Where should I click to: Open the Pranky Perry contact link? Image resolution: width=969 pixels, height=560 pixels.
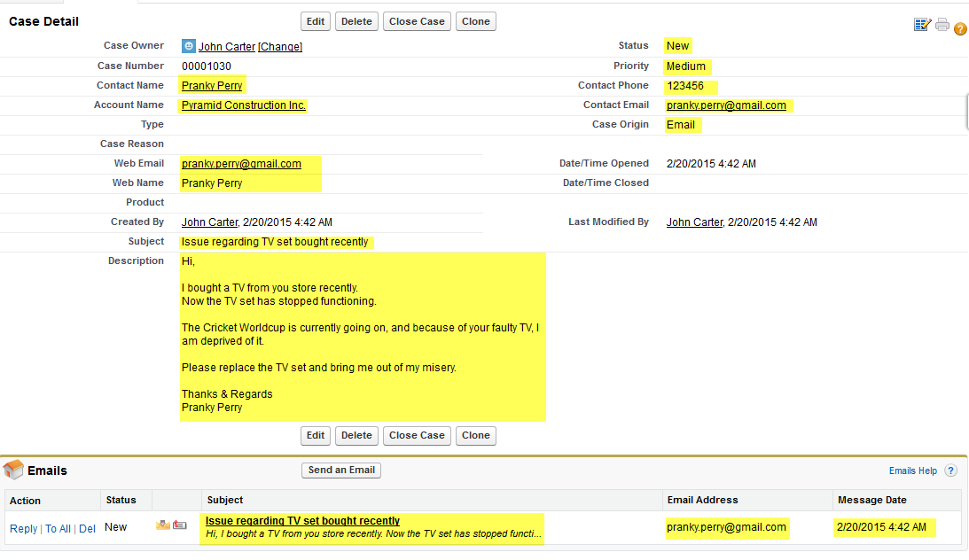click(212, 86)
